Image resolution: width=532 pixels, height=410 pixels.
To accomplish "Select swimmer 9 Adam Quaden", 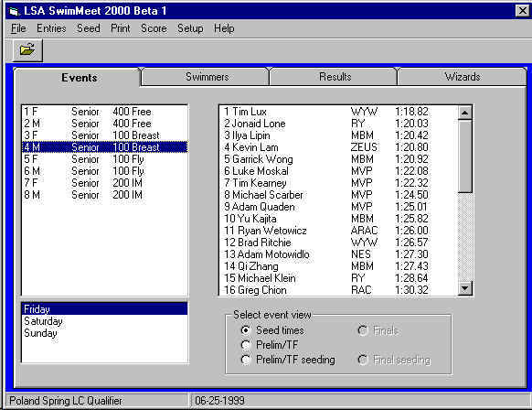I will pyautogui.click(x=338, y=207).
